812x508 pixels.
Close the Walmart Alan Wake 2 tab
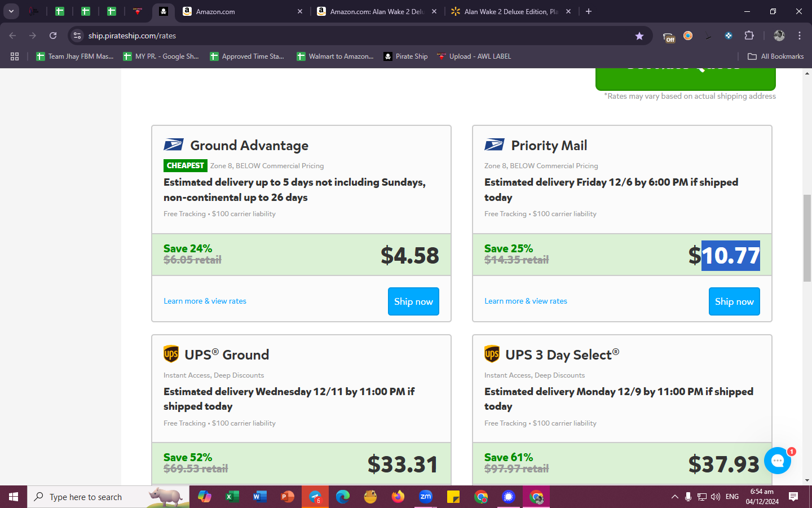(x=568, y=11)
